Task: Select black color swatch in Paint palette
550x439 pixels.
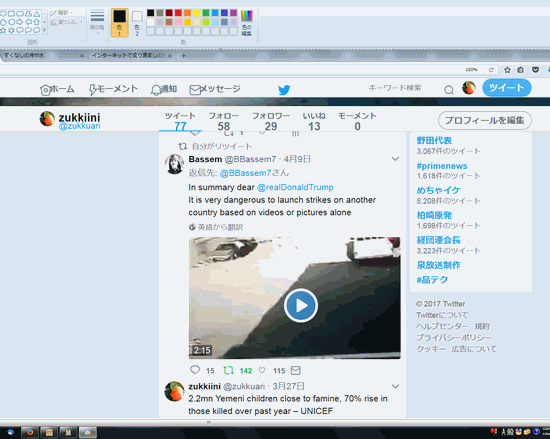Action: (x=150, y=13)
